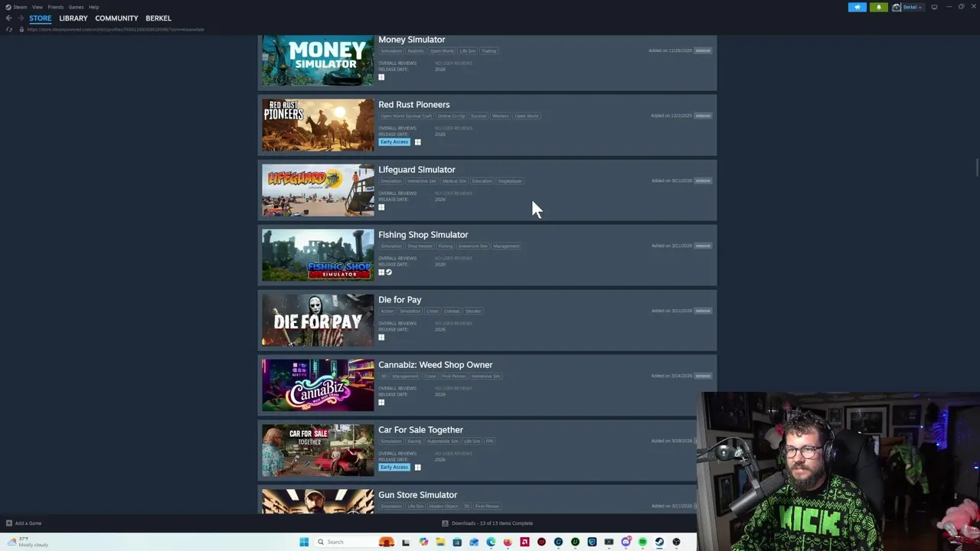Image resolution: width=980 pixels, height=551 pixels.
Task: Click the Money Simulator title link
Action: pos(411,40)
